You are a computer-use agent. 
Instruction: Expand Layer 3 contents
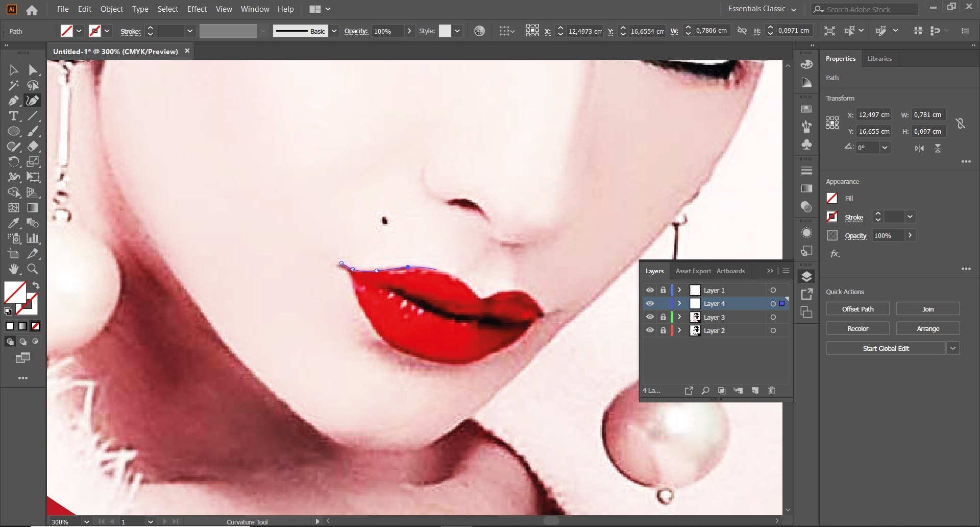tap(679, 317)
